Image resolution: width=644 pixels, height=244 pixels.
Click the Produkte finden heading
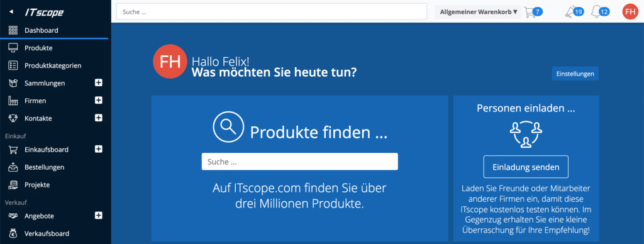tap(319, 132)
